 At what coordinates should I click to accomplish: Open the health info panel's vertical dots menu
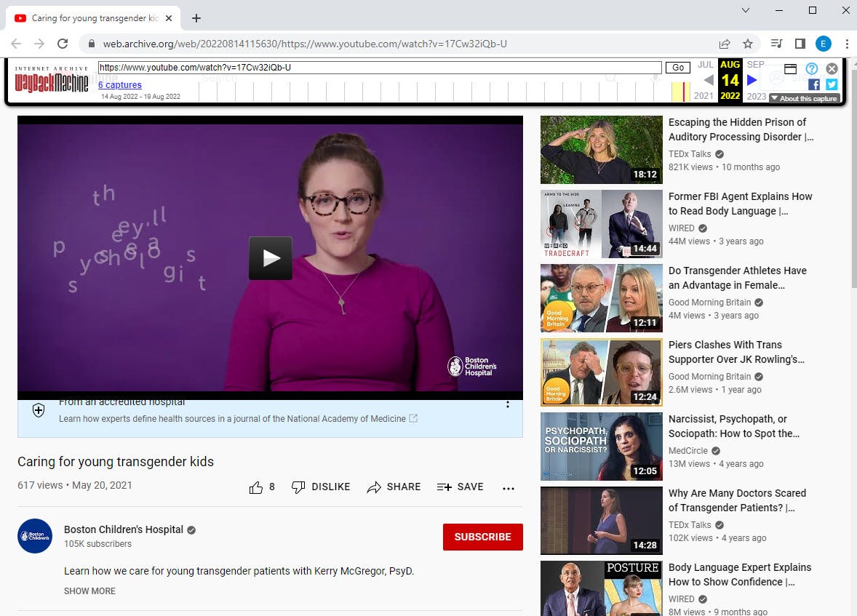point(508,404)
